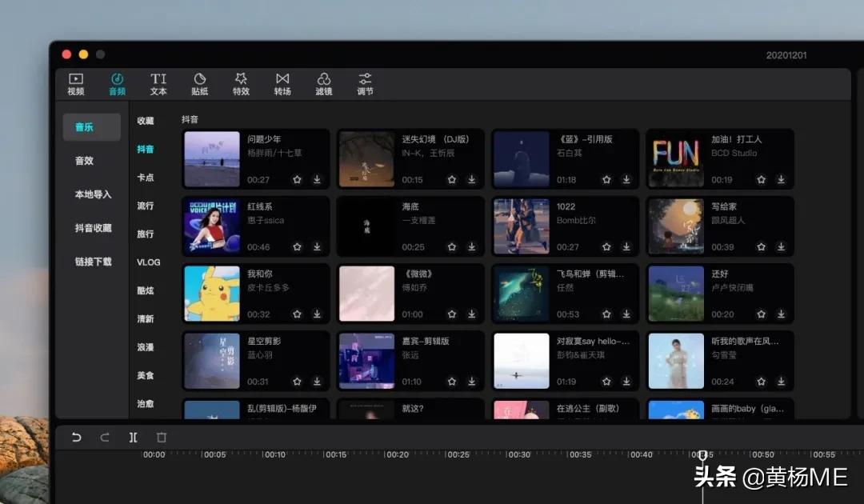Image resolution: width=864 pixels, height=504 pixels.
Task: Favorite the track 海底 by 一支榴莲
Action: coord(451,247)
